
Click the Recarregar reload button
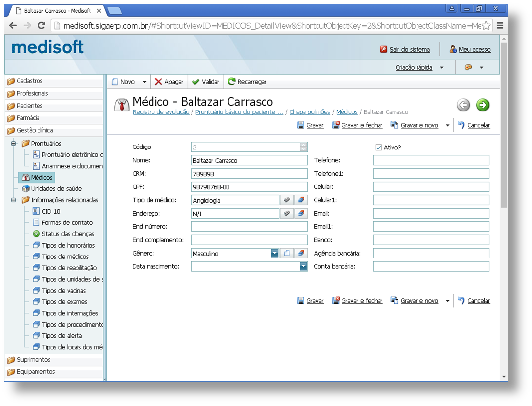247,82
